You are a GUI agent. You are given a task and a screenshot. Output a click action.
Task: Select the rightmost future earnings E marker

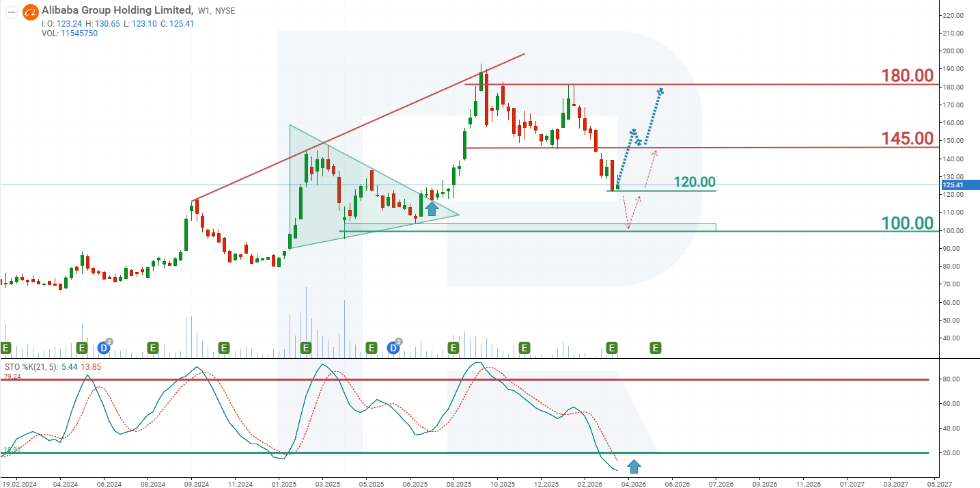tap(656, 348)
